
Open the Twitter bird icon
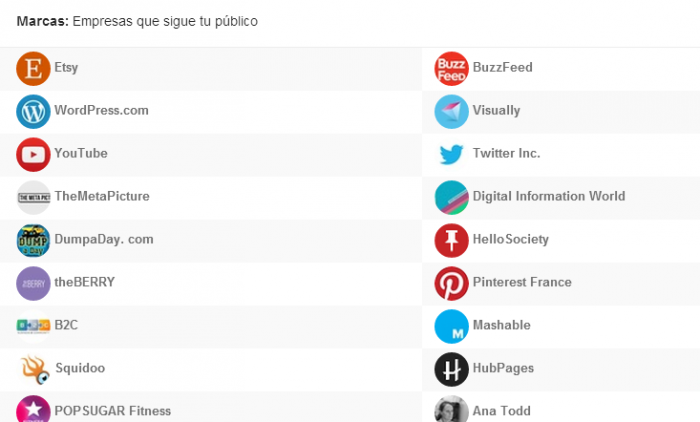tap(451, 154)
